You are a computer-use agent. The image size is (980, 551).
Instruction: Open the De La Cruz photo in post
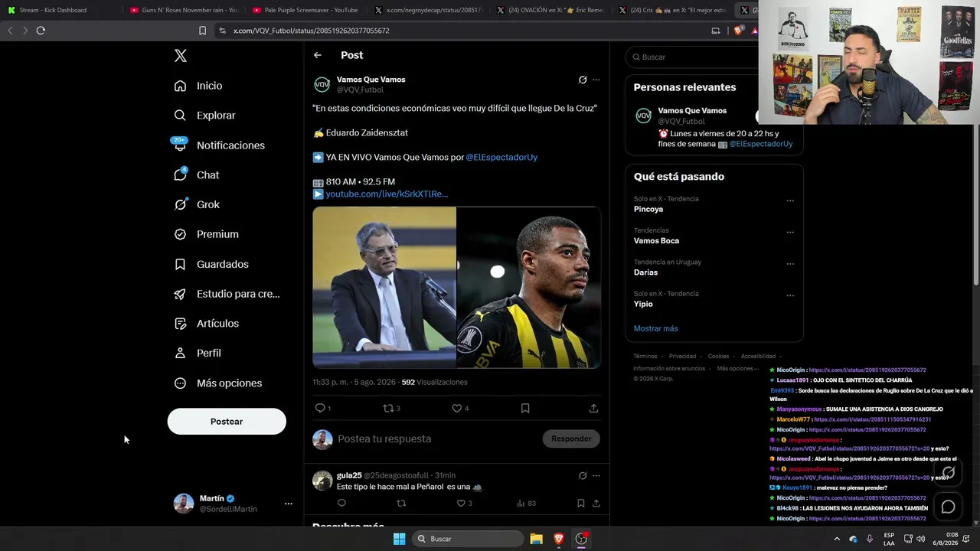coord(529,288)
